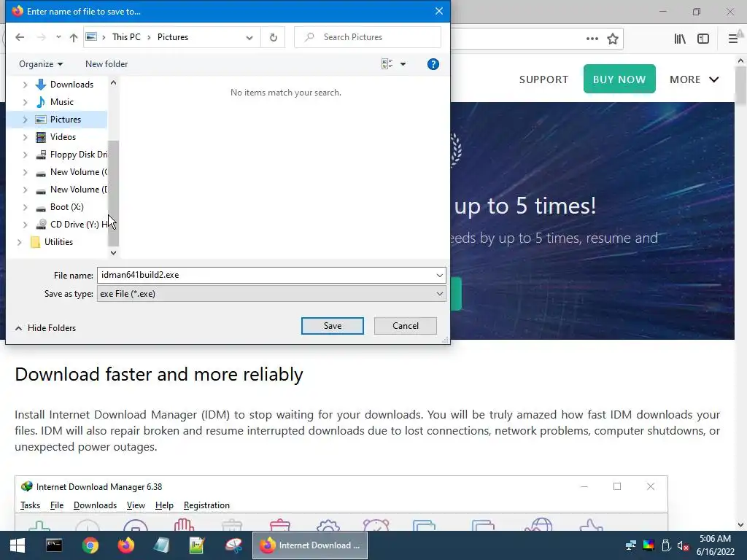Open View menu in IDM image
The width and height of the screenshot is (747, 560).
point(136,505)
